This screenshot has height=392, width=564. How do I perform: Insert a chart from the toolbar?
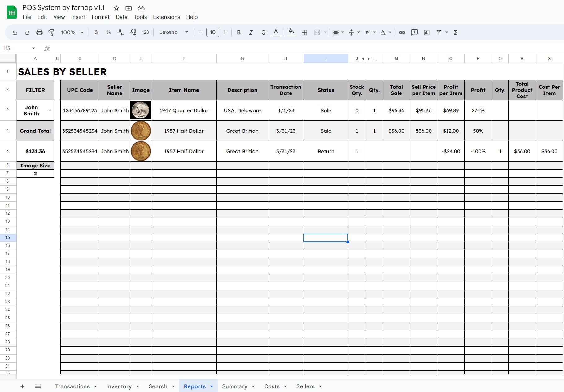(427, 32)
